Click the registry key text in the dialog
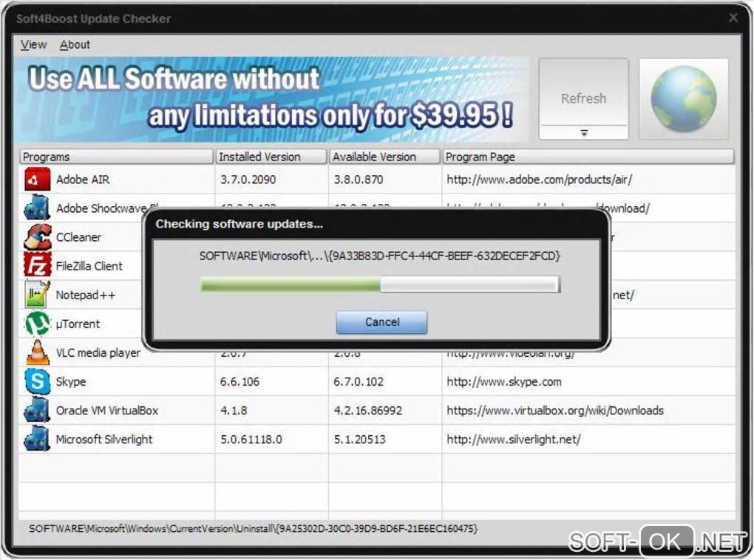Screen dimensions: 754x560 point(380,256)
